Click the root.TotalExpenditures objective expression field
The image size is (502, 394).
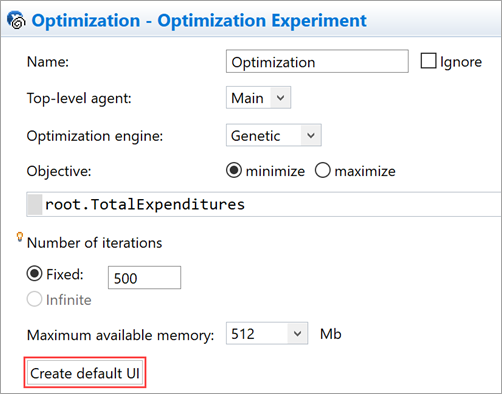tap(264, 204)
